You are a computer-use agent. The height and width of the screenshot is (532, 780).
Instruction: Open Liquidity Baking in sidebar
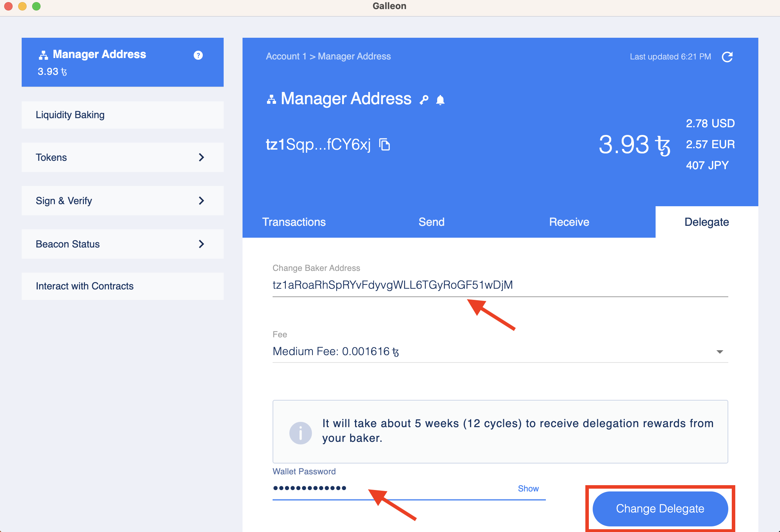123,115
